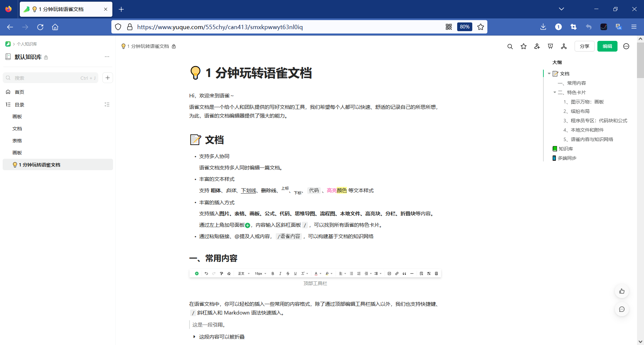This screenshot has height=345, width=644.
Task: Bookmark this page with the Firefox star
Action: click(x=481, y=27)
